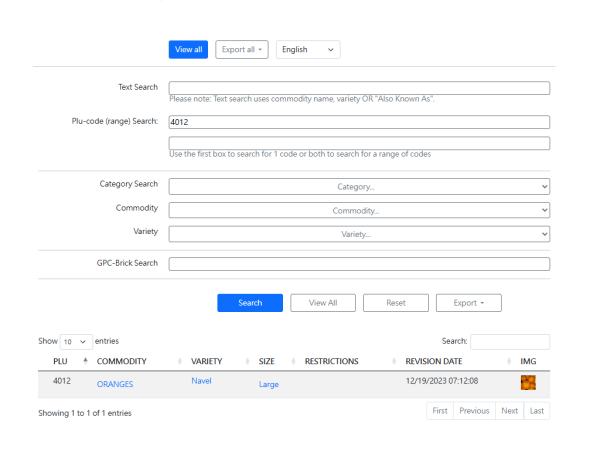
Task: Sort the table by COMMODITY column
Action: point(122,361)
